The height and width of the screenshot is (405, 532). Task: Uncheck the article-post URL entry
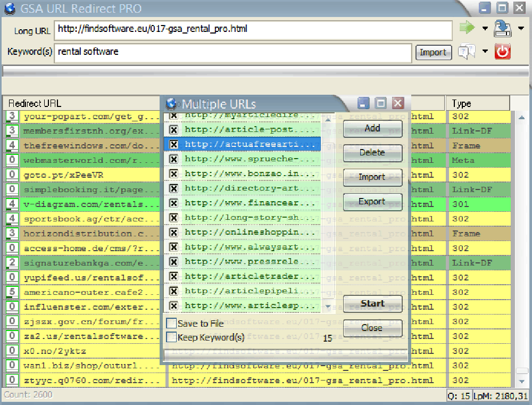174,129
